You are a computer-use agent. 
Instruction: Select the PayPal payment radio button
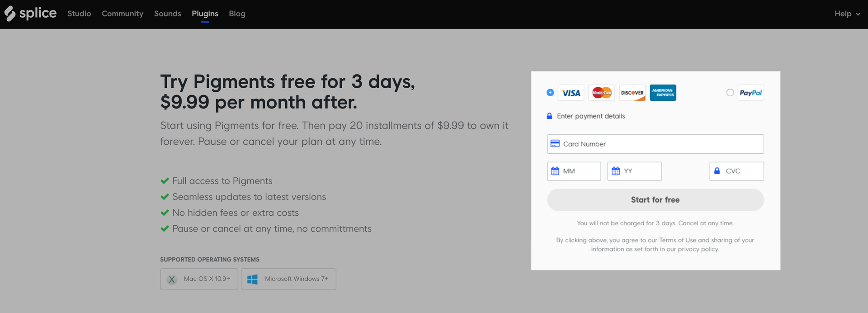730,92
